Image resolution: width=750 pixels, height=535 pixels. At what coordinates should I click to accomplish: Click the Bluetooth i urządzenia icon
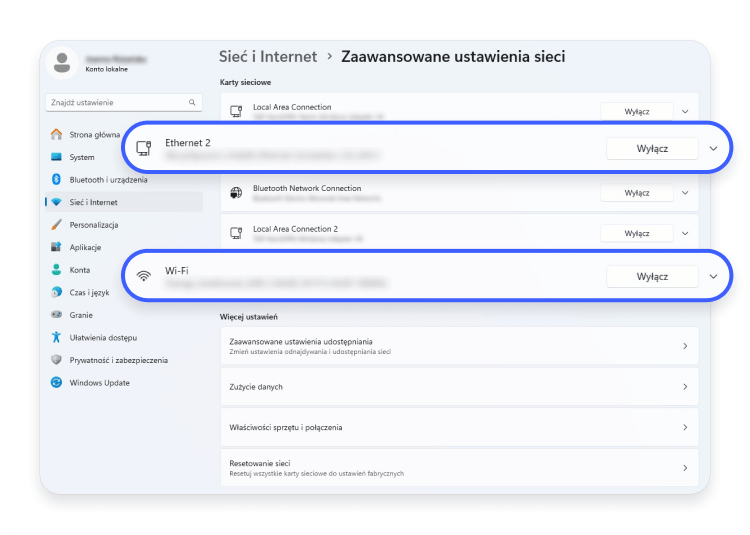(56, 179)
